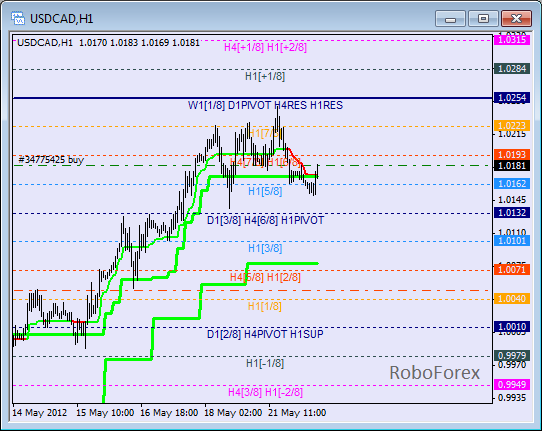The width and height of the screenshot is (542, 431).
Task: Click the 1.0284 price level label
Action: click(512, 69)
